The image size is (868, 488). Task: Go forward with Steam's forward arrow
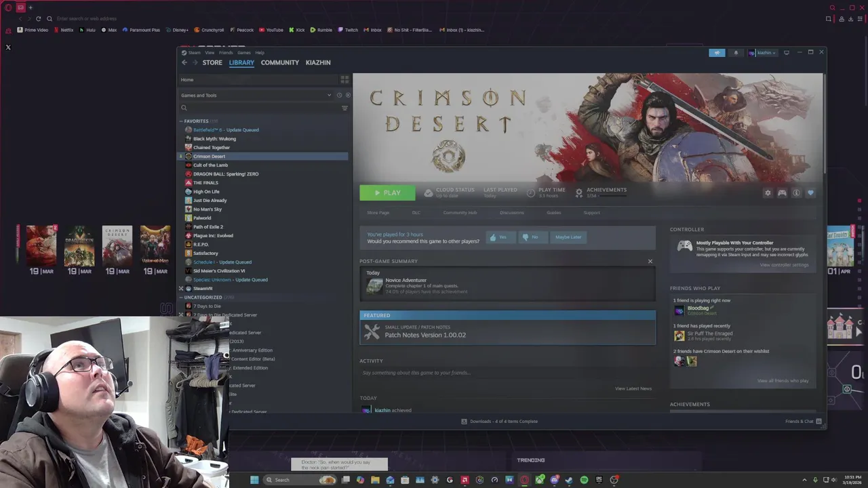pyautogui.click(x=195, y=62)
